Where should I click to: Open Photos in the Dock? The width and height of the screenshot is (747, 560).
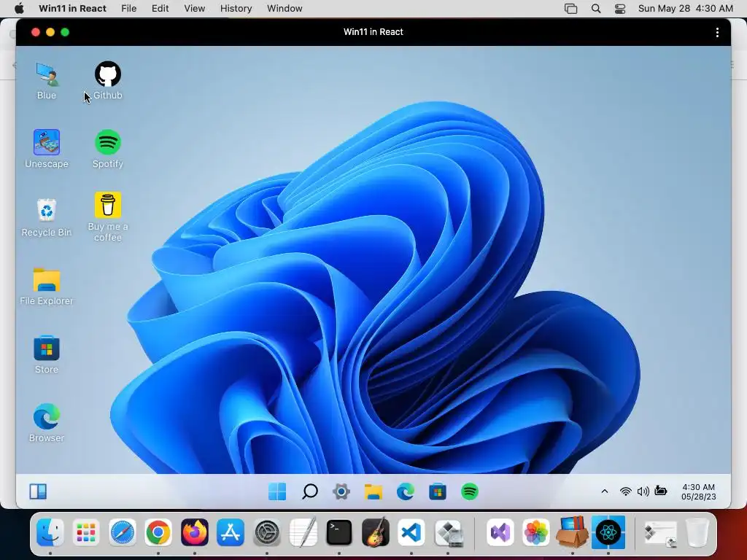tap(536, 532)
